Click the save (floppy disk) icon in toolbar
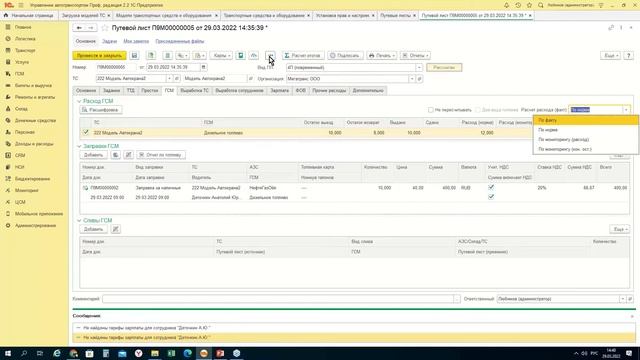This screenshot has width=640, height=360. pos(134,56)
